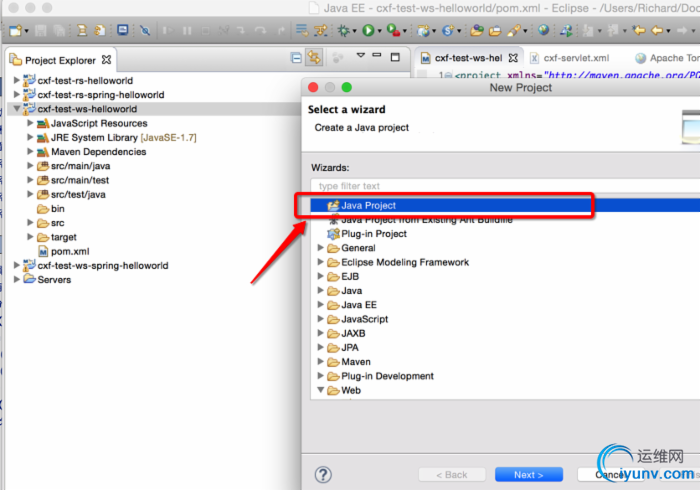Expand cxf-test-ws-spring-helloworld project
The height and width of the screenshot is (490, 700).
pyautogui.click(x=17, y=266)
